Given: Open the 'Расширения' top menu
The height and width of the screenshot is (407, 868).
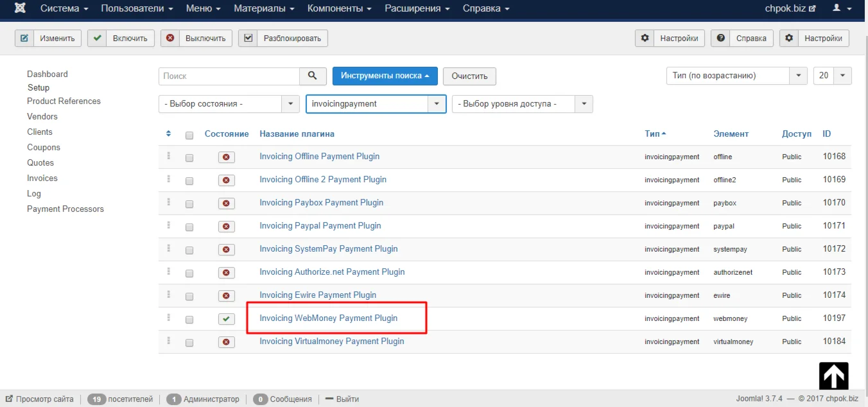Looking at the screenshot, I should [418, 8].
